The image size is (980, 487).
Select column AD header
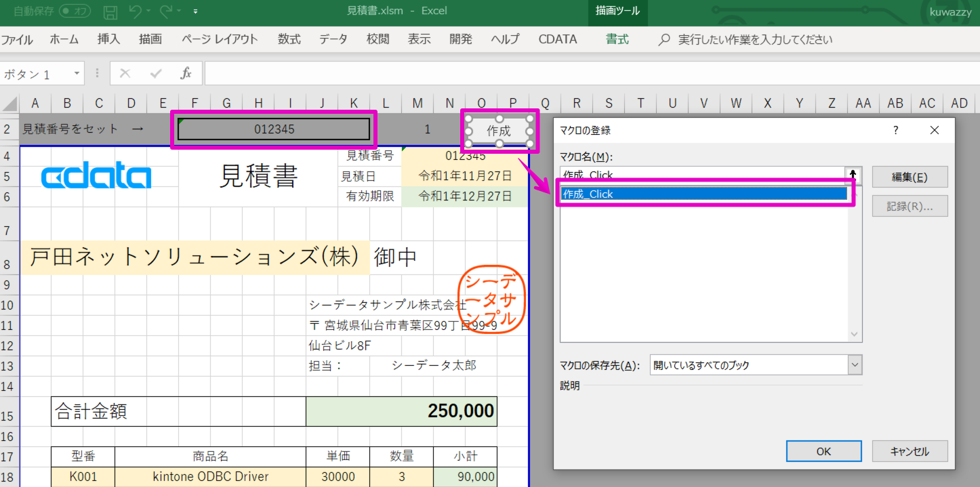960,103
